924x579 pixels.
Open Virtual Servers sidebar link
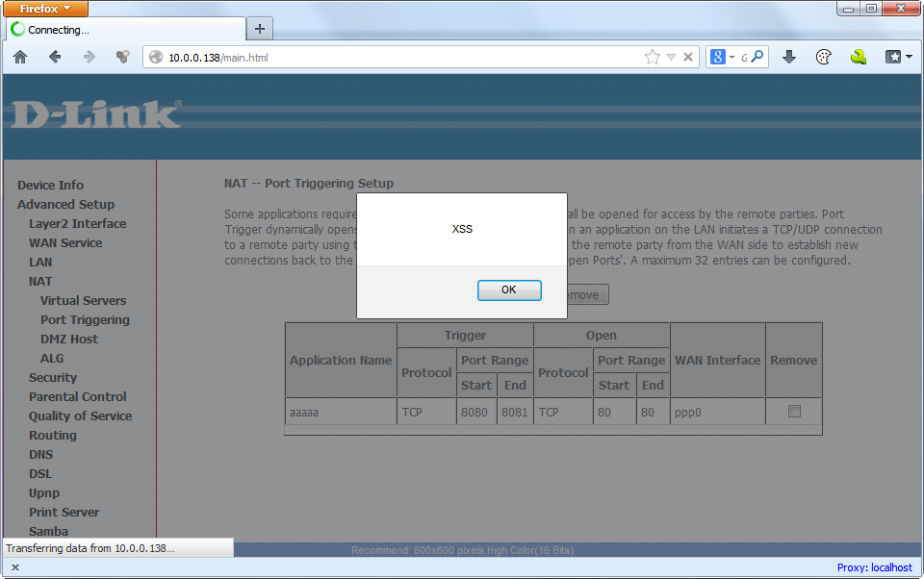[x=83, y=300]
